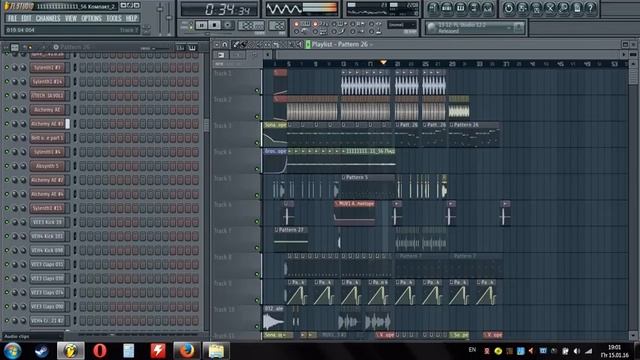Select the Sylenth1 #14 channel
The height and width of the screenshot is (360, 640).
pos(47,82)
